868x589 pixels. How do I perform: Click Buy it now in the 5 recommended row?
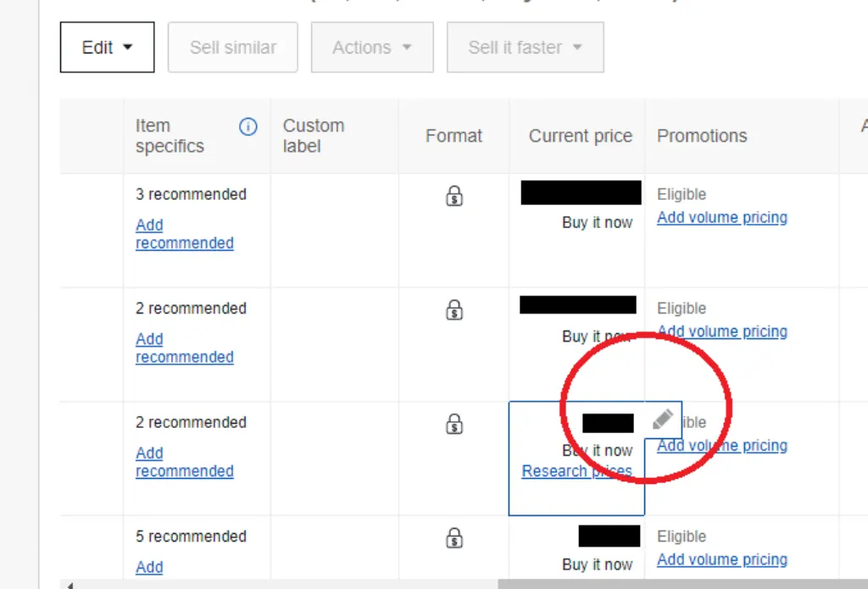point(597,564)
